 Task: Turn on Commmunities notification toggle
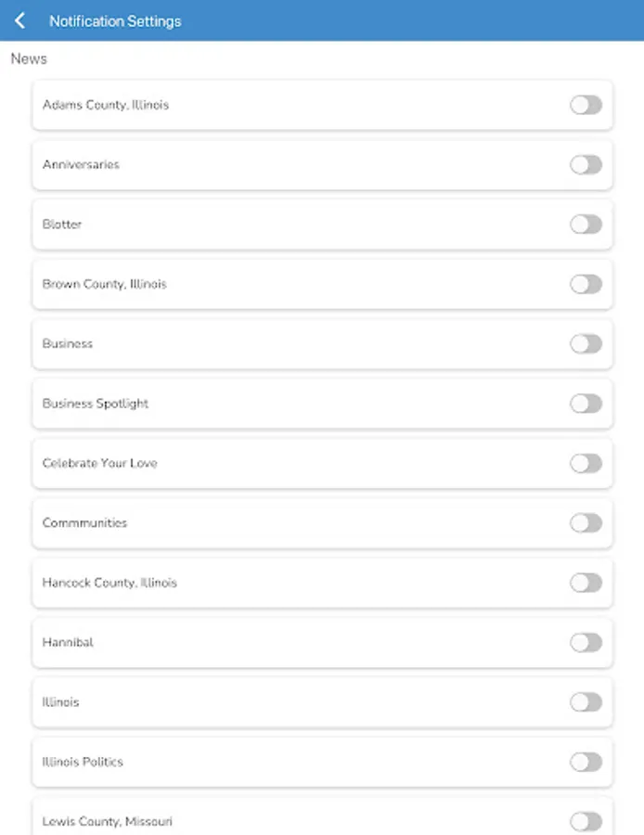(x=586, y=522)
